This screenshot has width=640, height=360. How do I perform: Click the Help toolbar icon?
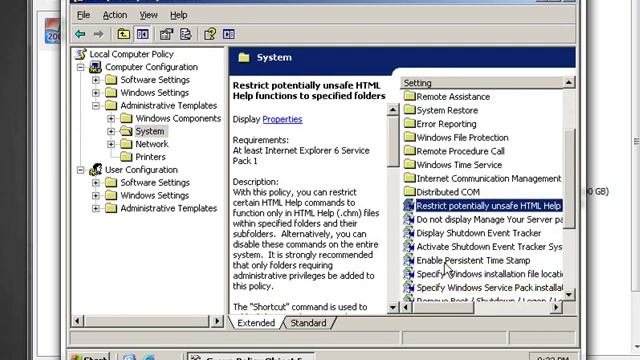[x=210, y=34]
